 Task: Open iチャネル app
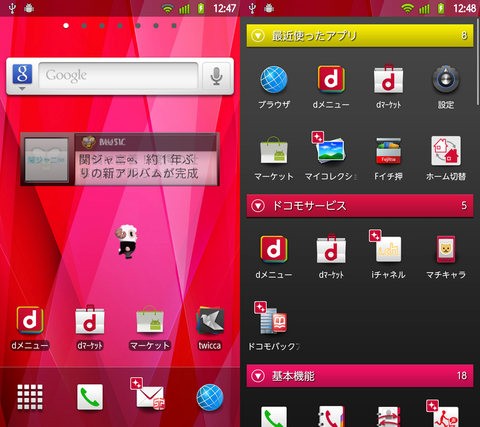point(388,255)
